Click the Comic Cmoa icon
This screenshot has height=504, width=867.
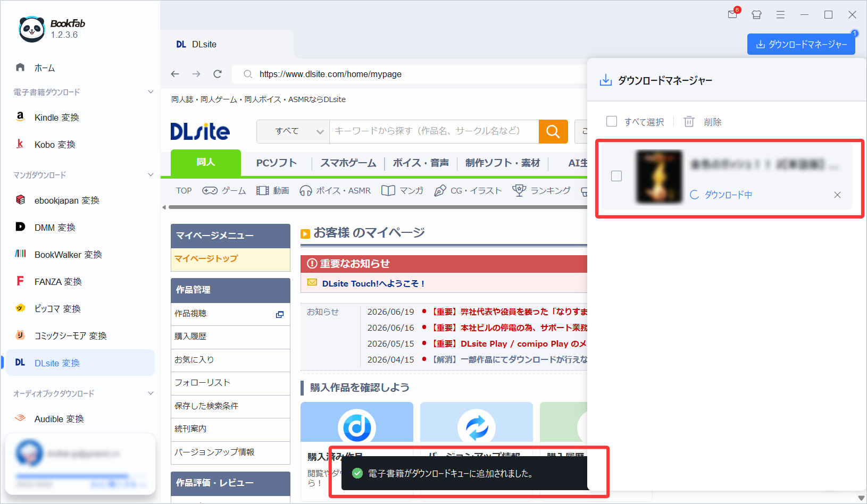(x=20, y=335)
